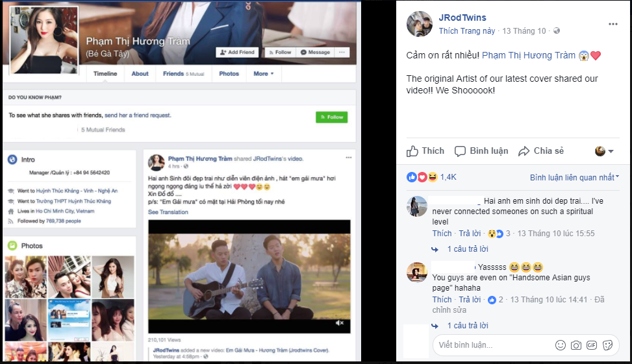Click the Chia sẻ share arrow button
The image size is (632, 364).
click(x=540, y=151)
